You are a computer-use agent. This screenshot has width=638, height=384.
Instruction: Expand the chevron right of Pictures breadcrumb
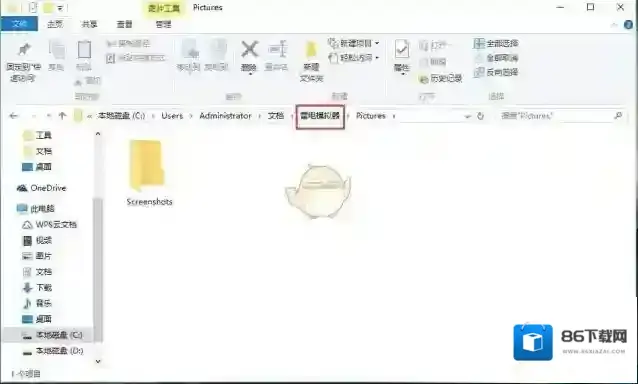[394, 116]
